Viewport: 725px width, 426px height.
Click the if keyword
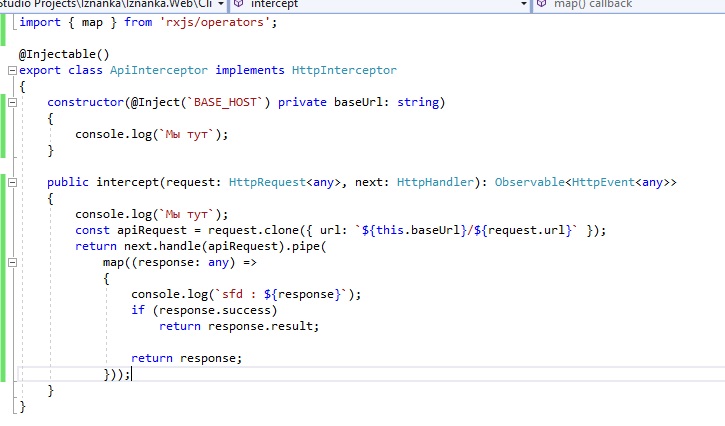click(x=138, y=310)
